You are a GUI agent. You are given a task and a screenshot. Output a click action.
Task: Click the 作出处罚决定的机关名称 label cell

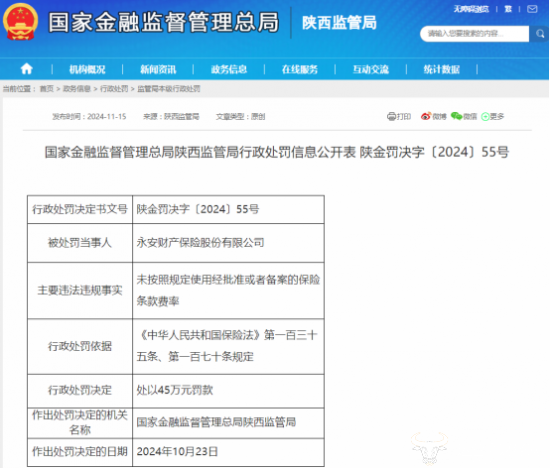pos(80,422)
